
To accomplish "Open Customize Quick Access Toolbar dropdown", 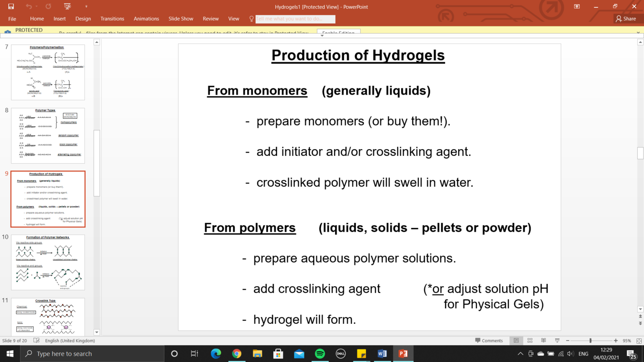I will 86,7.
